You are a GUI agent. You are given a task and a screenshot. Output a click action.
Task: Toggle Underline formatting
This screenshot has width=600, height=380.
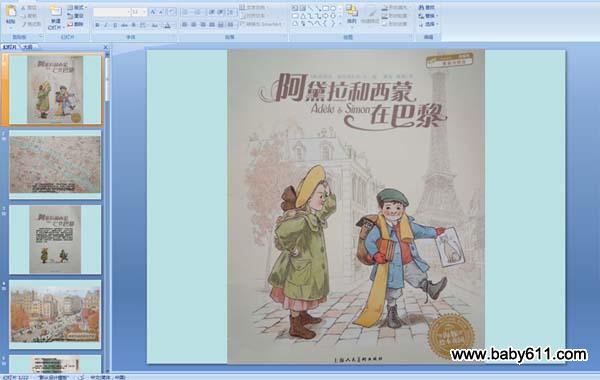(x=115, y=25)
